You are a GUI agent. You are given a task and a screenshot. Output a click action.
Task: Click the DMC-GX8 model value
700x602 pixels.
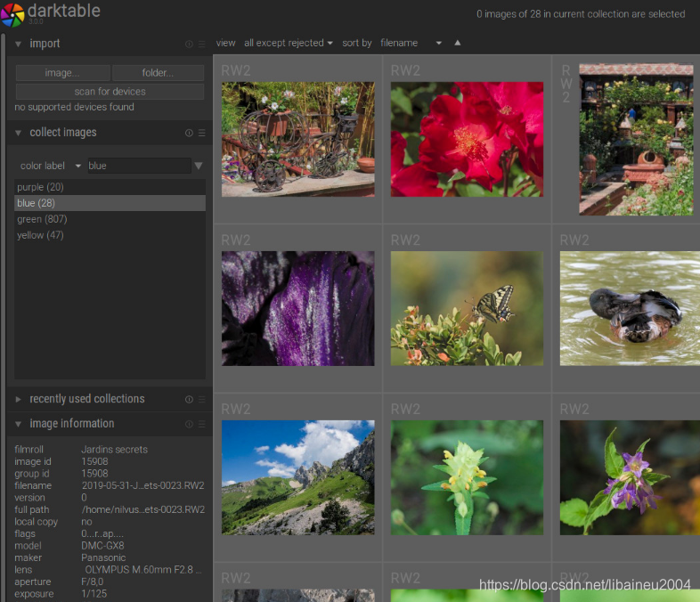pos(102,546)
